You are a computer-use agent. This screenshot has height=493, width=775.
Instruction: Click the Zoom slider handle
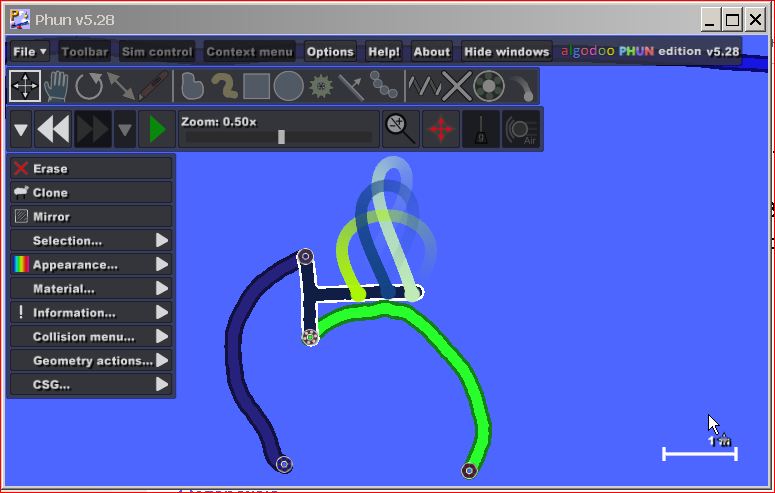pos(281,137)
